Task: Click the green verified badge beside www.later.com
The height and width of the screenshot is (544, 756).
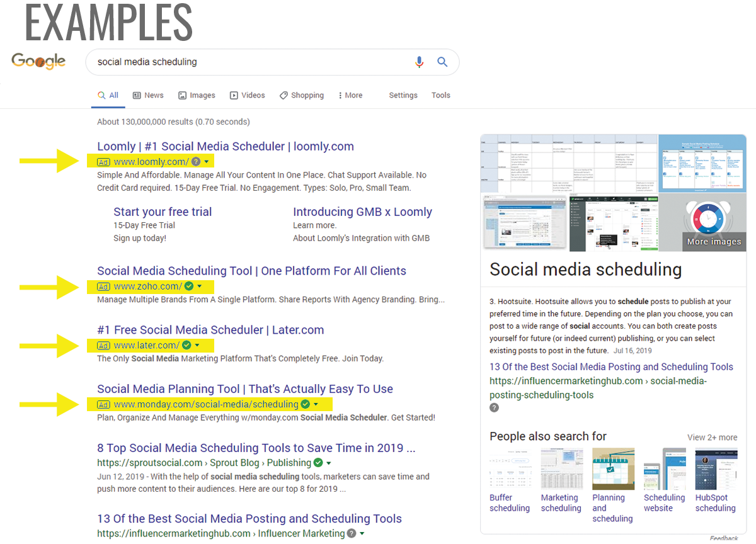Action: tap(186, 345)
